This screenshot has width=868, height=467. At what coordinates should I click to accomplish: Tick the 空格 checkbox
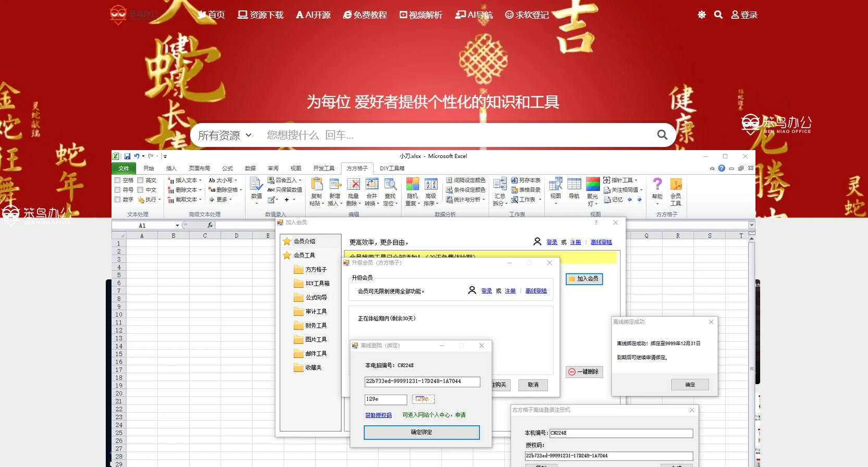(118, 180)
